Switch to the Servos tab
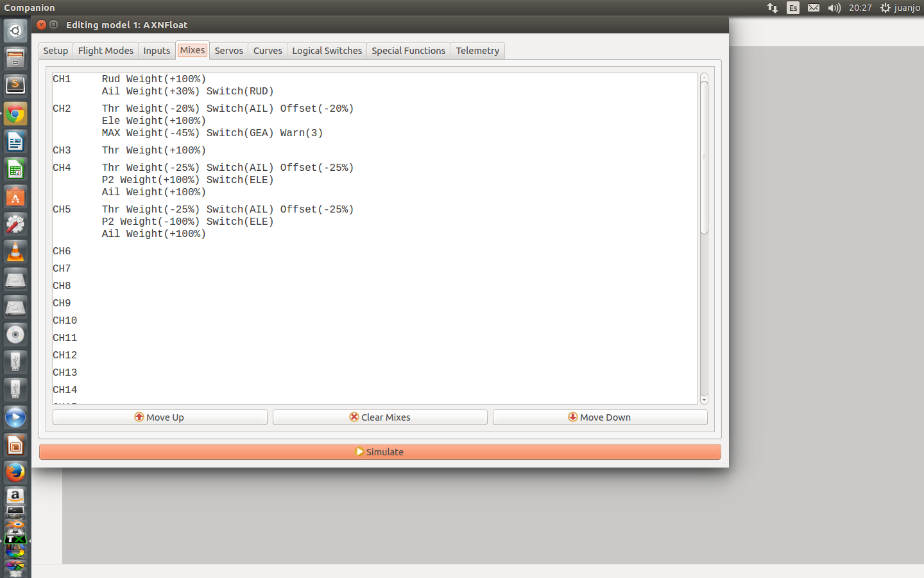The height and width of the screenshot is (578, 924). tap(228, 51)
